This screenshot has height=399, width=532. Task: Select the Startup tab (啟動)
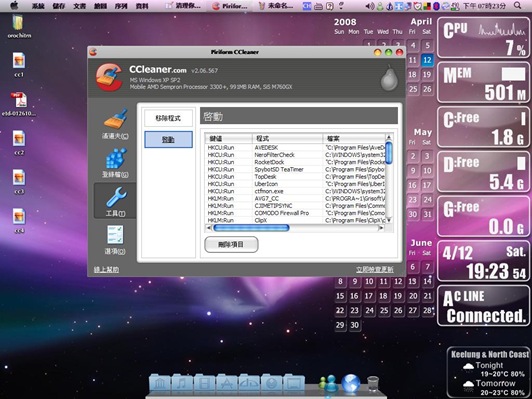168,139
